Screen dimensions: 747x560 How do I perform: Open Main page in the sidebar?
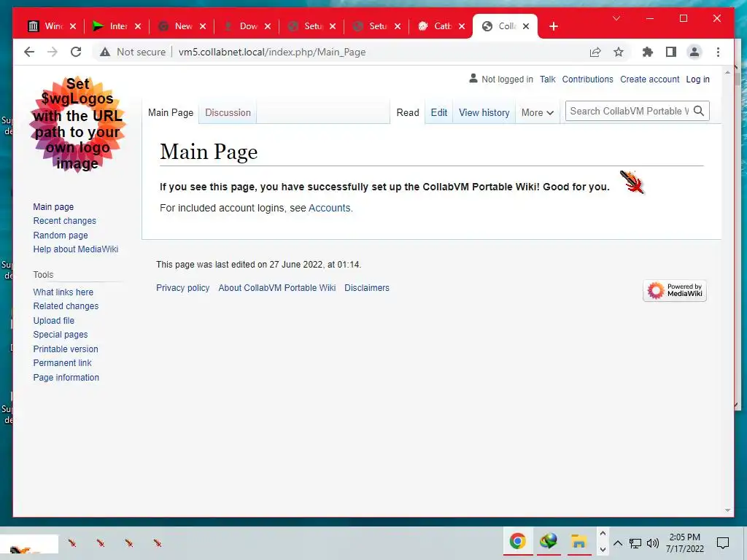coord(53,206)
